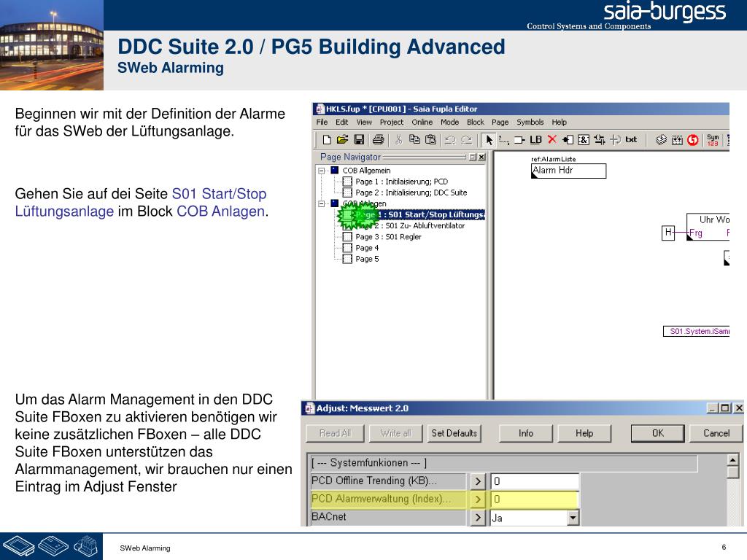
Task: Select the txt text tool
Action: coord(631,139)
